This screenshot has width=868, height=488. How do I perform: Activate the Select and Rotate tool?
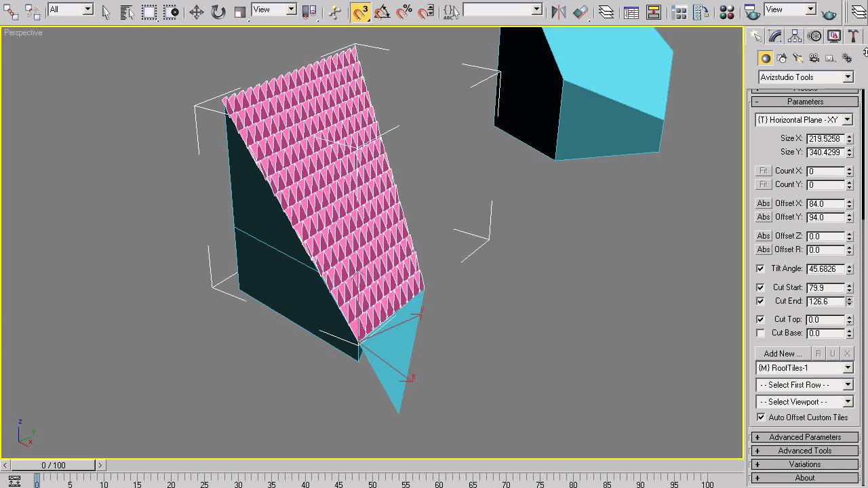coord(218,12)
